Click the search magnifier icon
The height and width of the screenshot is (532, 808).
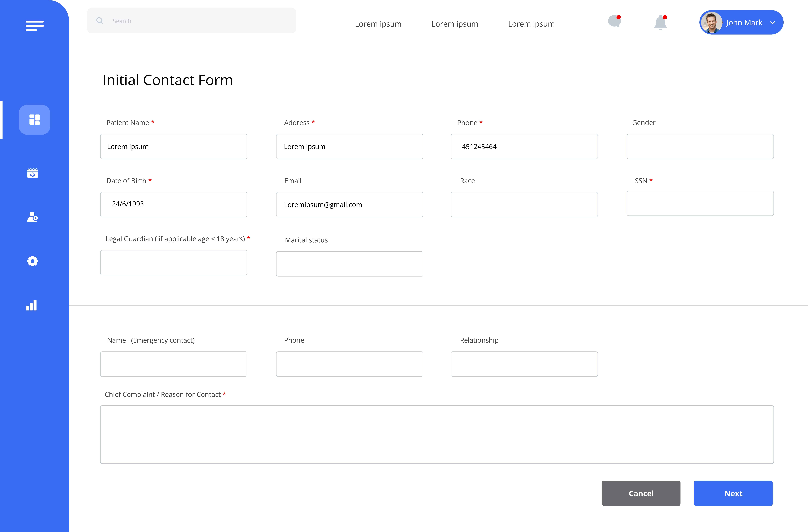(x=100, y=21)
